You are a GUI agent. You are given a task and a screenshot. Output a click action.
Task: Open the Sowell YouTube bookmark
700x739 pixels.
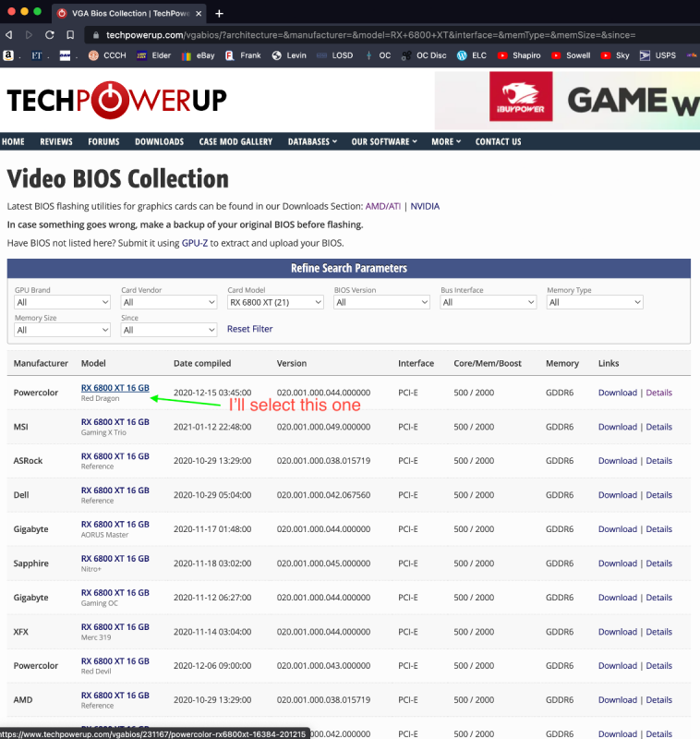click(x=571, y=55)
